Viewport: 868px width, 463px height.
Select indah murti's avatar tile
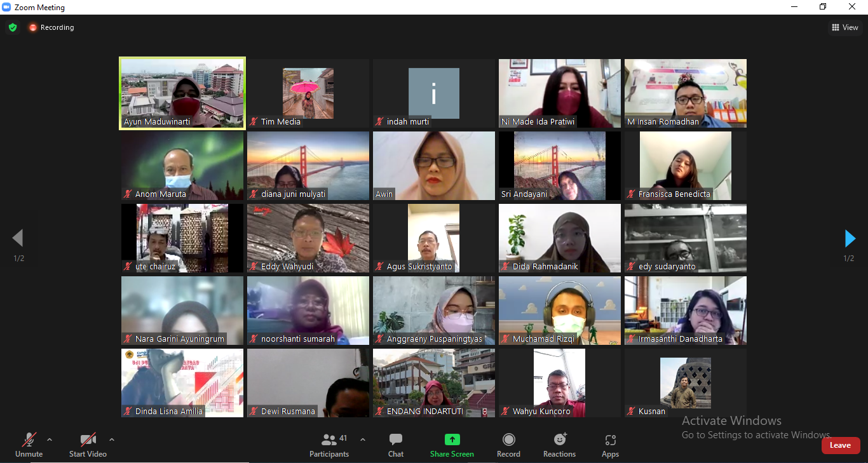434,93
